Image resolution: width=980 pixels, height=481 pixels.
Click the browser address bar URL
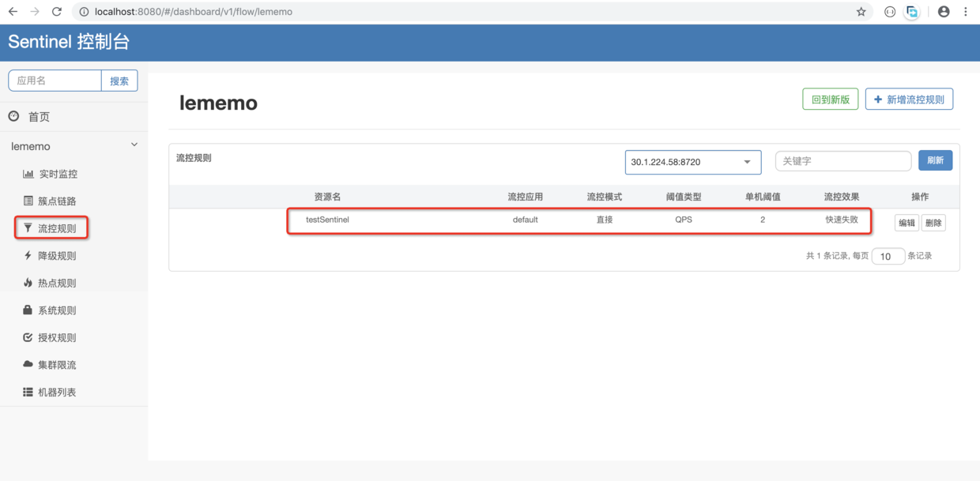[194, 12]
